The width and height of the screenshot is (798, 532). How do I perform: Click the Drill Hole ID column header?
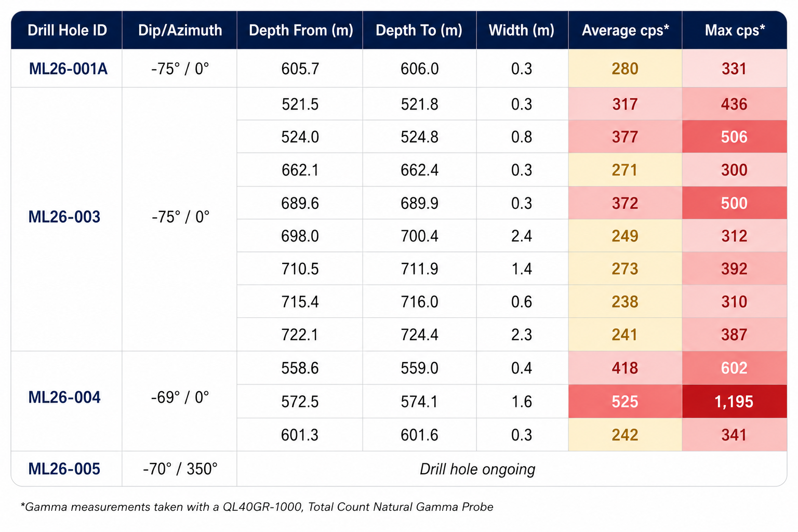click(x=67, y=30)
